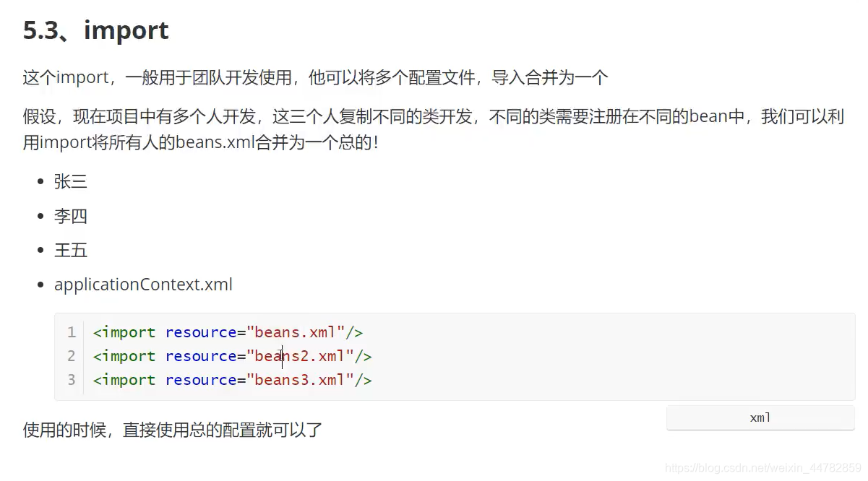The height and width of the screenshot is (481, 868).
Task: Click line number 3 in code block
Action: [71, 380]
